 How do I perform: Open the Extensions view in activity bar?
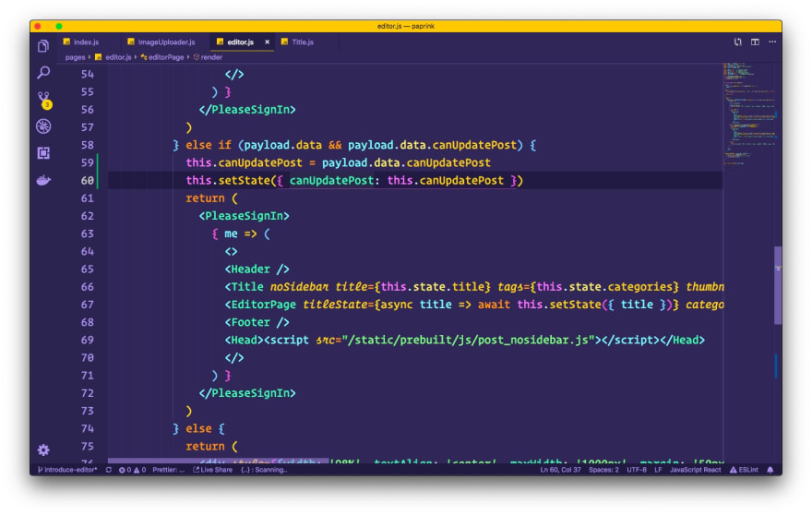pyautogui.click(x=43, y=153)
